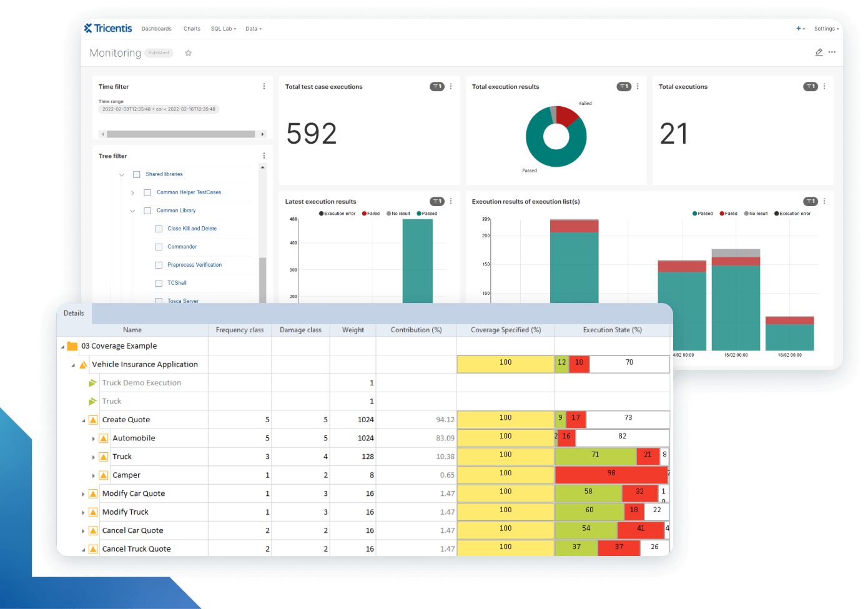Open the Settings menu
The height and width of the screenshot is (609, 868).
[x=826, y=29]
